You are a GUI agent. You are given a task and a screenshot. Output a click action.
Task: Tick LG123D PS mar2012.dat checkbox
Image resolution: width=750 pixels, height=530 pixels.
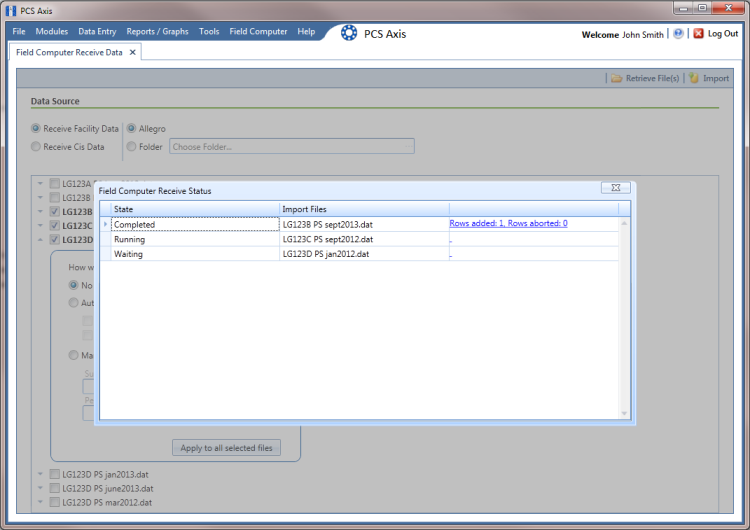coord(55,502)
